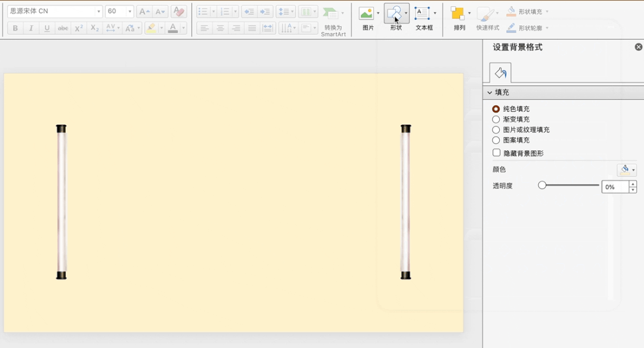The height and width of the screenshot is (348, 644).
Task: Open numbering style dropdown arrow
Action: pos(236,11)
